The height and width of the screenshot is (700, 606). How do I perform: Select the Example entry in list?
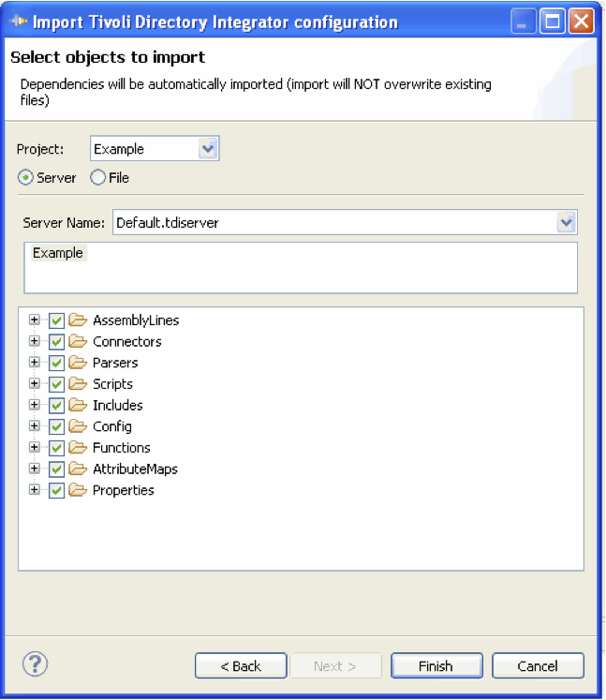[58, 253]
